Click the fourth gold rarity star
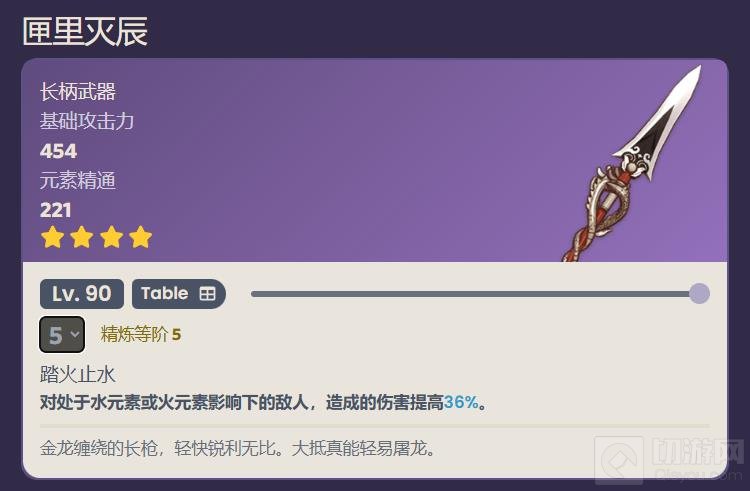Image resolution: width=750 pixels, height=491 pixels. (x=141, y=237)
